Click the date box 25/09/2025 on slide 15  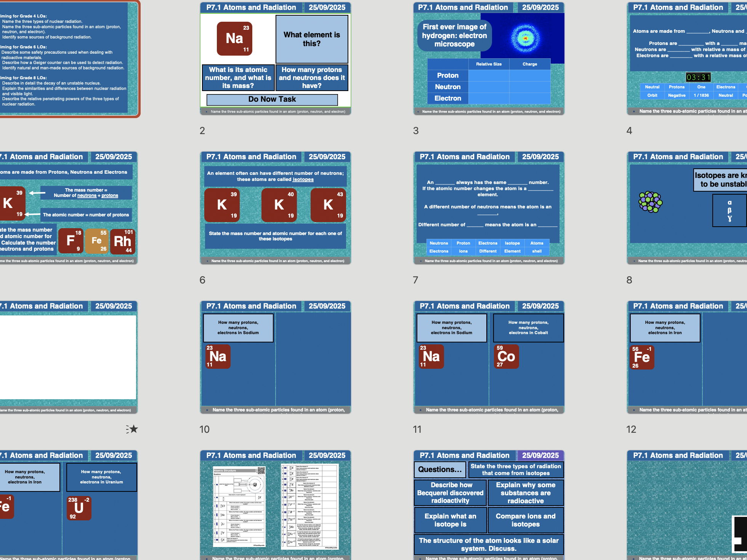coord(541,455)
